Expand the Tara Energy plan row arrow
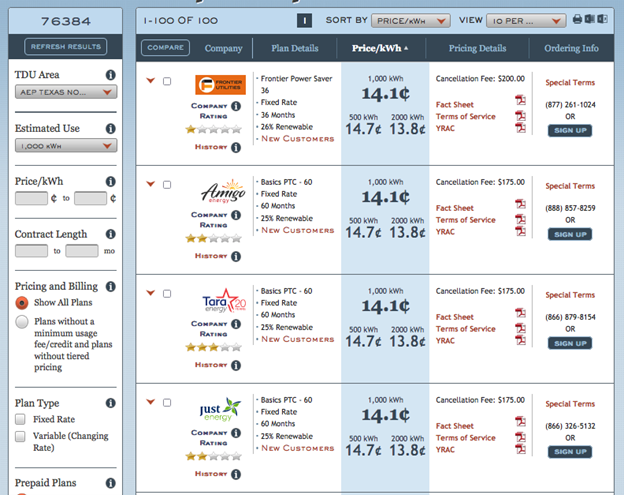This screenshot has height=495, width=624. click(150, 293)
